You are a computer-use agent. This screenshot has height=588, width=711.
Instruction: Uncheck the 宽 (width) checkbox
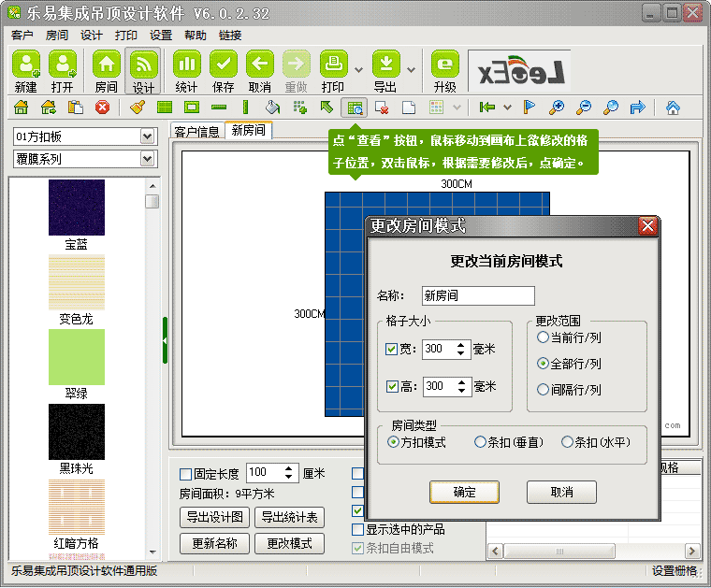pos(391,350)
